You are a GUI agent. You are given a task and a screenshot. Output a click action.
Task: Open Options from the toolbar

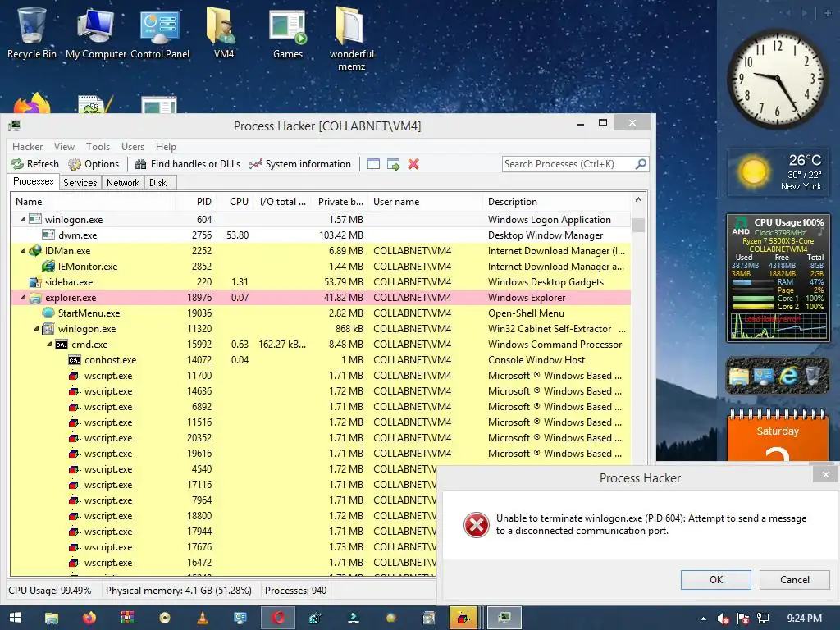point(94,164)
